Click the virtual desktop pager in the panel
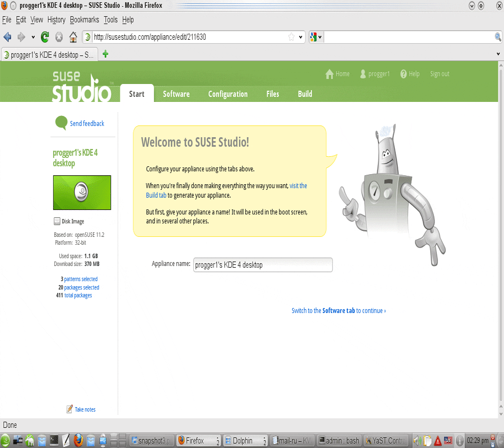This screenshot has height=448, width=504. (x=118, y=440)
